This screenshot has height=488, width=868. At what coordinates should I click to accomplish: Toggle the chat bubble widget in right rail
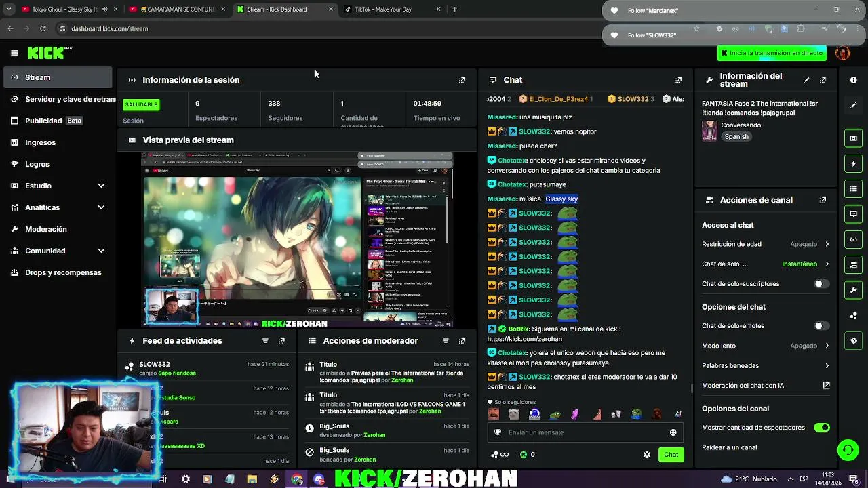853,214
